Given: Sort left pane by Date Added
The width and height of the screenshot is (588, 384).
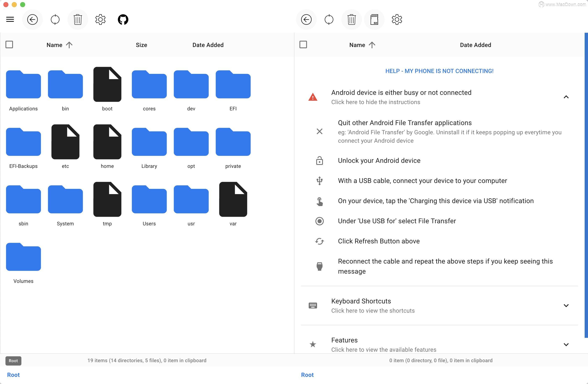Looking at the screenshot, I should click(208, 45).
